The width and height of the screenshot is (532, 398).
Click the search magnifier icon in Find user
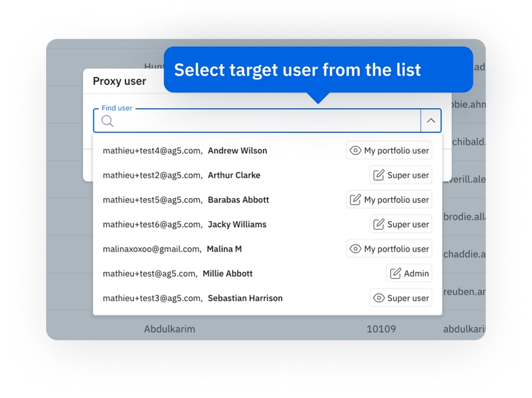(107, 121)
